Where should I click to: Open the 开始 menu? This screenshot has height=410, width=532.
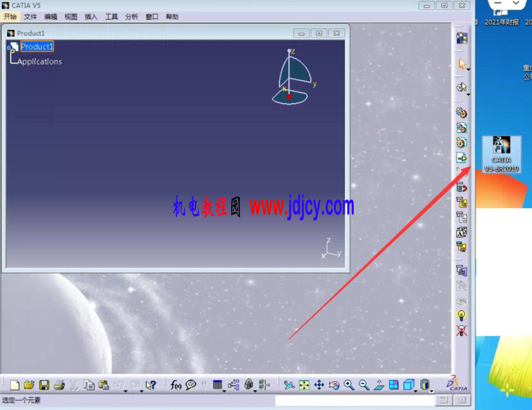[x=10, y=16]
